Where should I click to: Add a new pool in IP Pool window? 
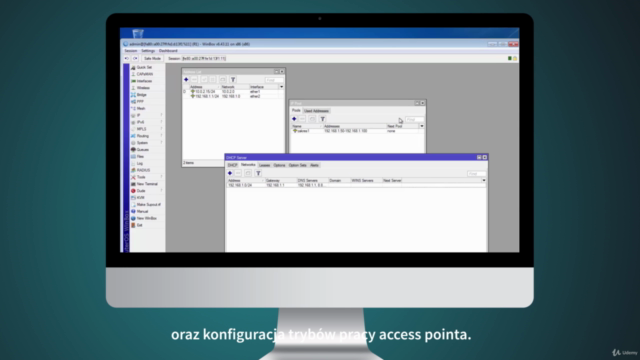(x=294, y=119)
